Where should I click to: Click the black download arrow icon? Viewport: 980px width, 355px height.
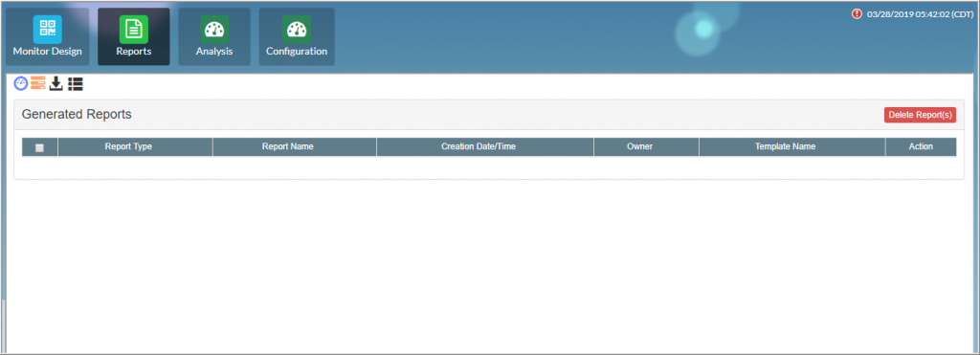point(56,83)
